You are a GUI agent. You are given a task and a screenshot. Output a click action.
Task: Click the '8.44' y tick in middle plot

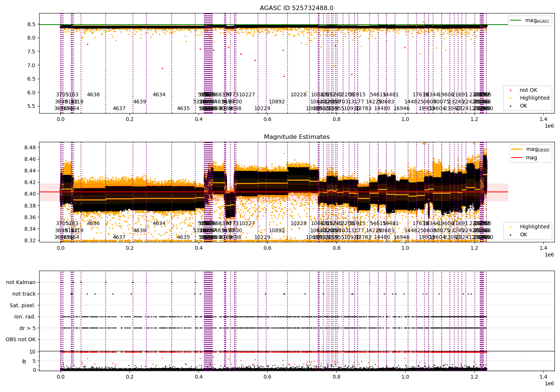[x=30, y=171]
